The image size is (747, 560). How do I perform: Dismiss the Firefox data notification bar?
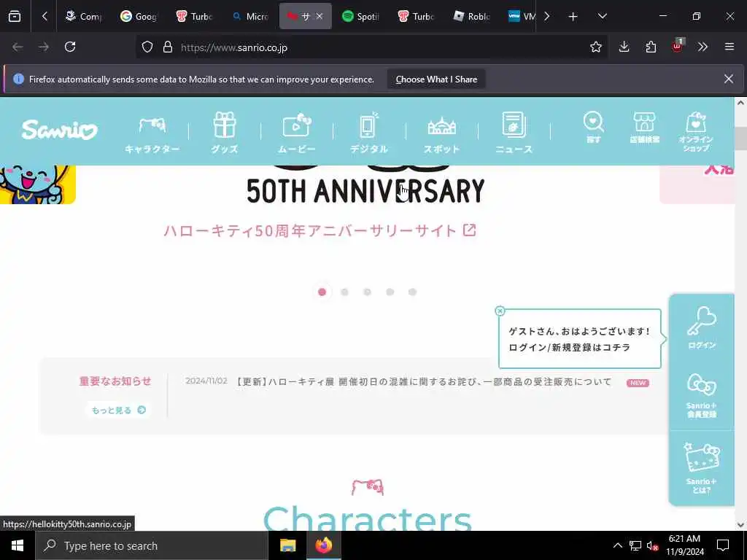tap(729, 79)
